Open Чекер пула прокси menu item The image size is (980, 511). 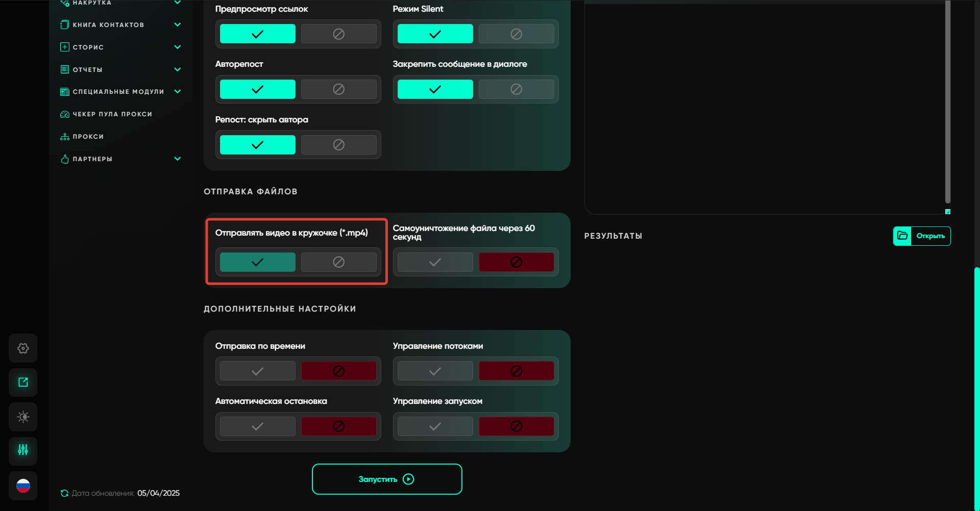coord(112,114)
